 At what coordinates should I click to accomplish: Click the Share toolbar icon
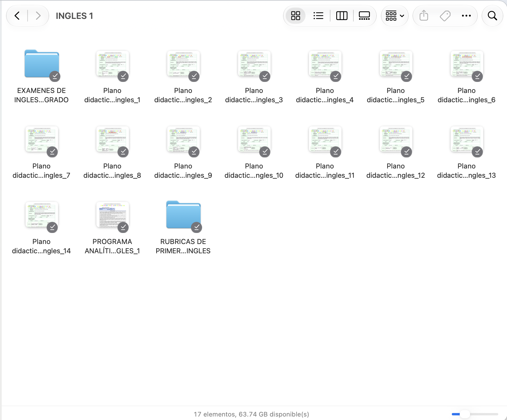(x=424, y=16)
